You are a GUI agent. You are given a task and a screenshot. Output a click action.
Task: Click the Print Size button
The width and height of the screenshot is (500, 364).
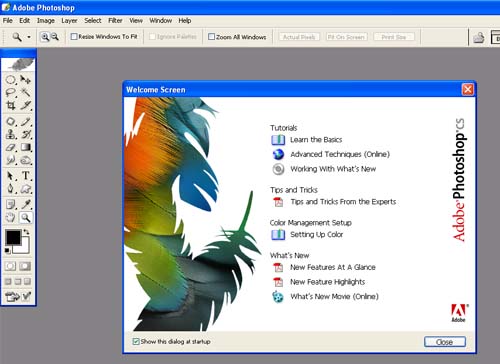pos(394,37)
